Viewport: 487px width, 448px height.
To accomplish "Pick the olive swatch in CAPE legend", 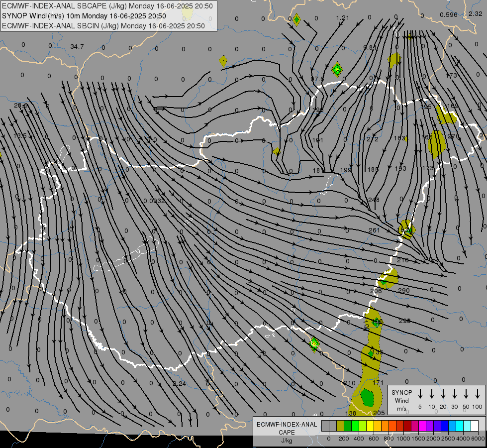I will click(340, 426).
